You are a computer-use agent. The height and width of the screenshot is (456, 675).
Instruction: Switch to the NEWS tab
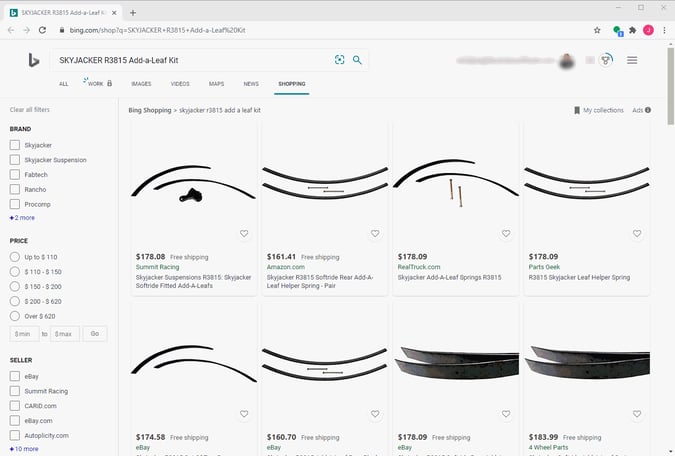251,84
